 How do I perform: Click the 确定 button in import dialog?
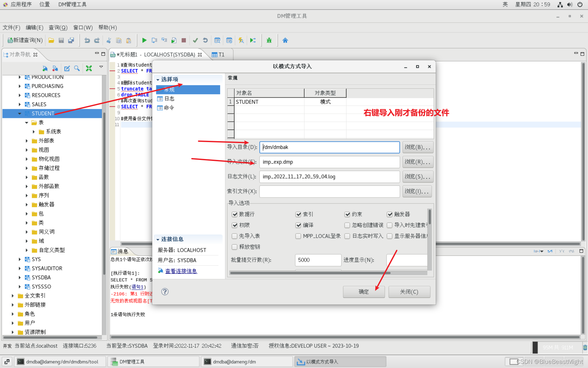tap(364, 292)
